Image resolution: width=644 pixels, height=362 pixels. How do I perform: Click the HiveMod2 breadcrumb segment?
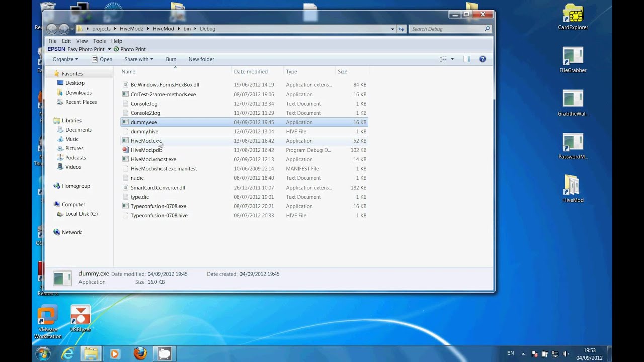[x=131, y=29]
